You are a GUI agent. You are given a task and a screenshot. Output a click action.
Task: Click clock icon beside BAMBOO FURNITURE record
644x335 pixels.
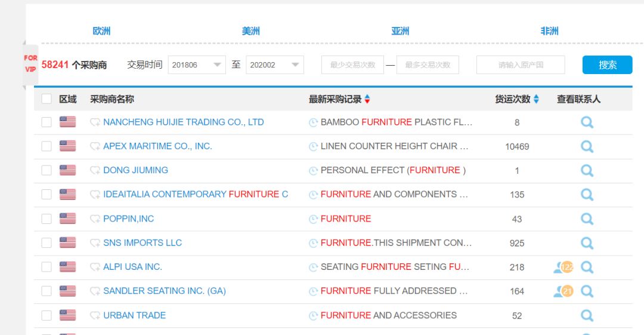click(x=314, y=122)
